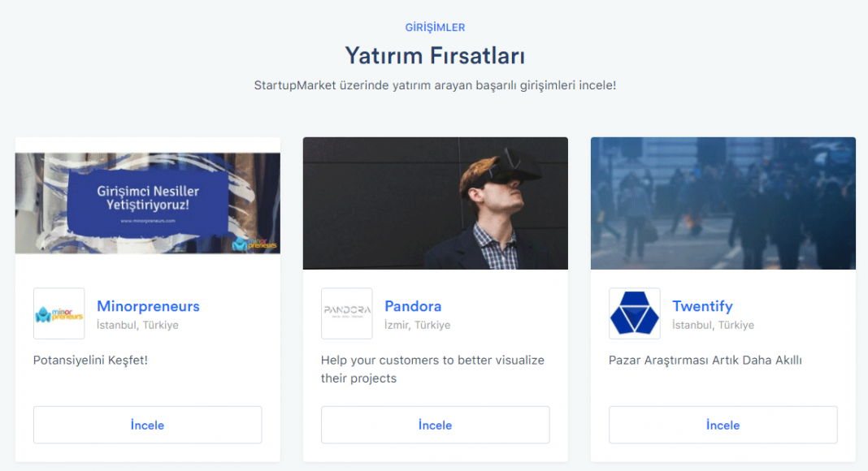Click İncele button under Minorpreneurs
This screenshot has height=471, width=868.
[148, 425]
